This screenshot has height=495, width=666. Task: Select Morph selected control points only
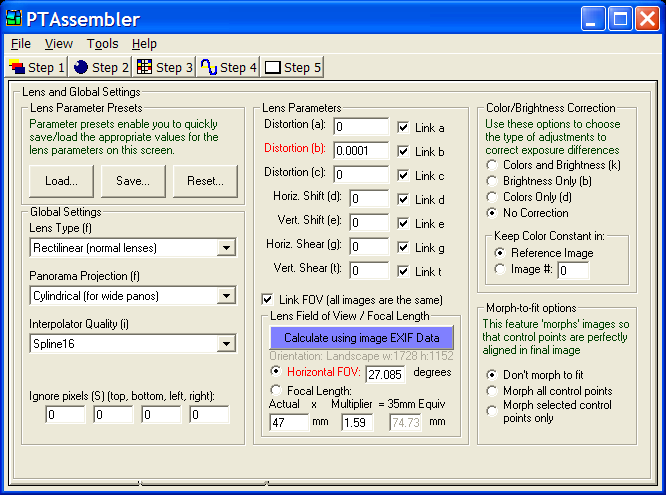click(491, 410)
